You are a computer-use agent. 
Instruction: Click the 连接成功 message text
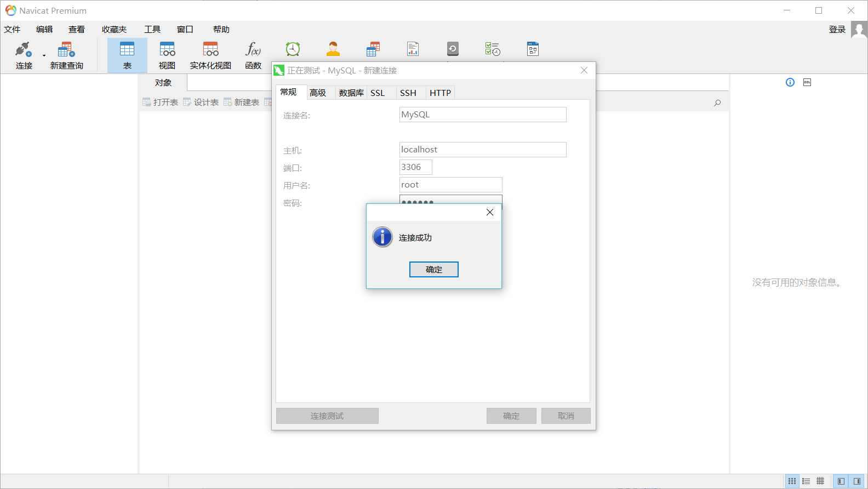(415, 237)
